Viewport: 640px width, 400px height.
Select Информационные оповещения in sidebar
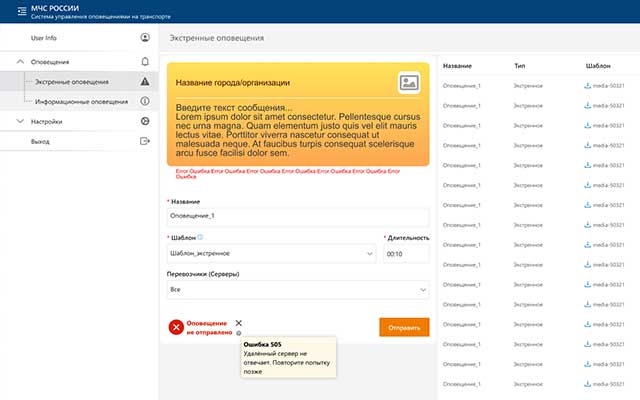click(x=80, y=101)
